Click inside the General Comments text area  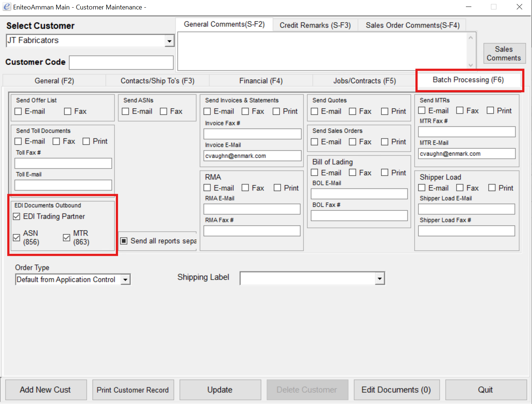[x=322, y=51]
